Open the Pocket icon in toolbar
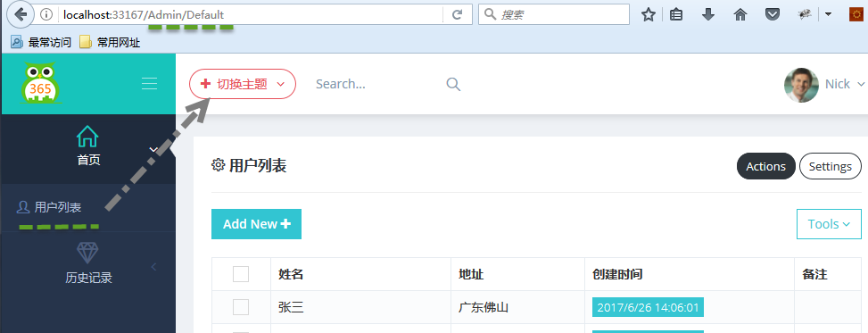This screenshot has width=868, height=333. click(x=773, y=15)
